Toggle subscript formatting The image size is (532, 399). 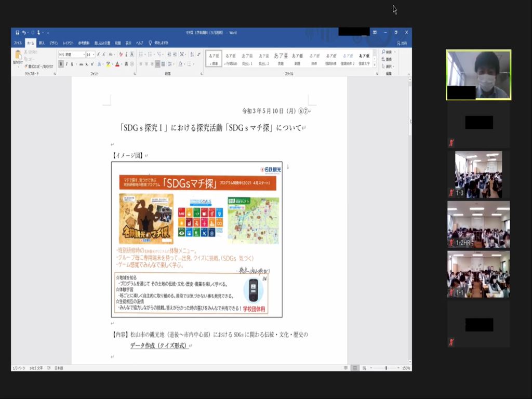coord(87,64)
